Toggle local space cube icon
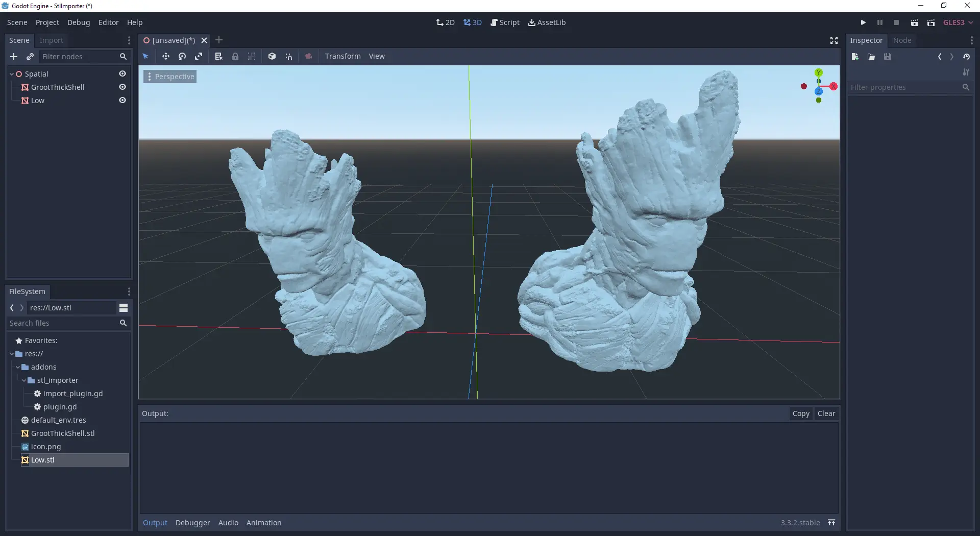 click(x=272, y=56)
